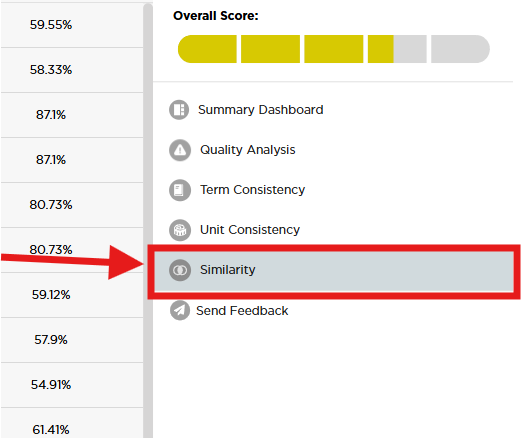Select the 61.41% similarity row
The image size is (521, 438).
[x=72, y=423]
